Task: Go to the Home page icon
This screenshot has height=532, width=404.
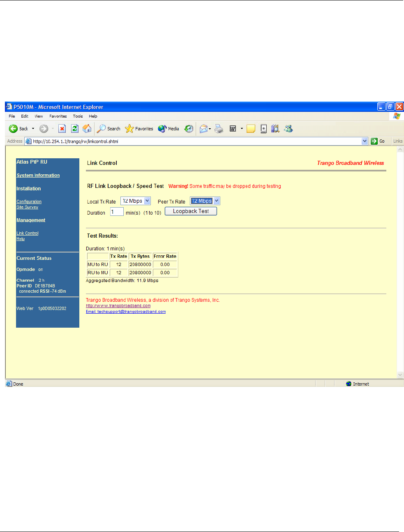Action: coord(87,129)
